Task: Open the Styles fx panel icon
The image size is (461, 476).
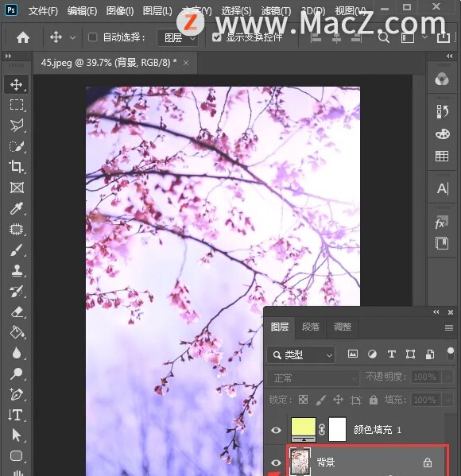Action: pyautogui.click(x=442, y=223)
